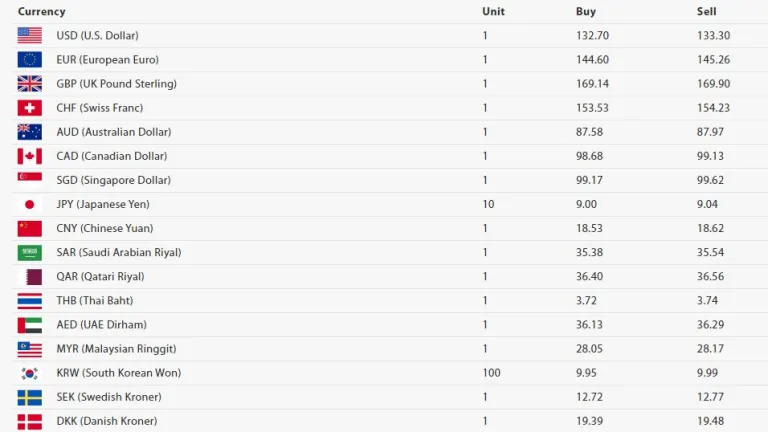Click the Buy column header
This screenshot has width=768, height=432.
tap(586, 11)
